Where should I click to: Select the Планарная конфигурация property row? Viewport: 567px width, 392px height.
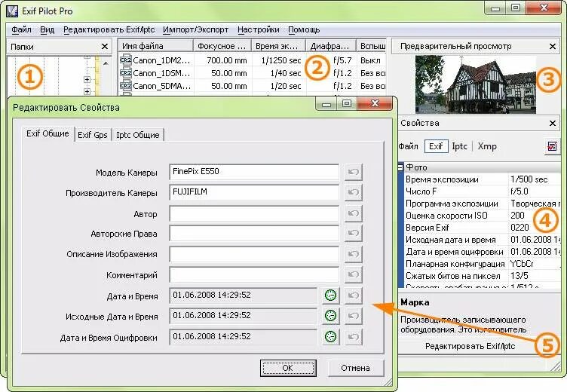point(483,264)
